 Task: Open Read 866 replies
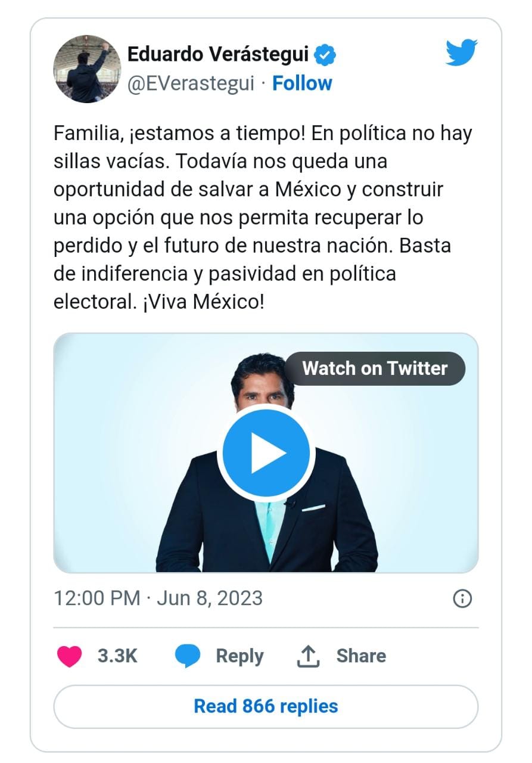(266, 706)
